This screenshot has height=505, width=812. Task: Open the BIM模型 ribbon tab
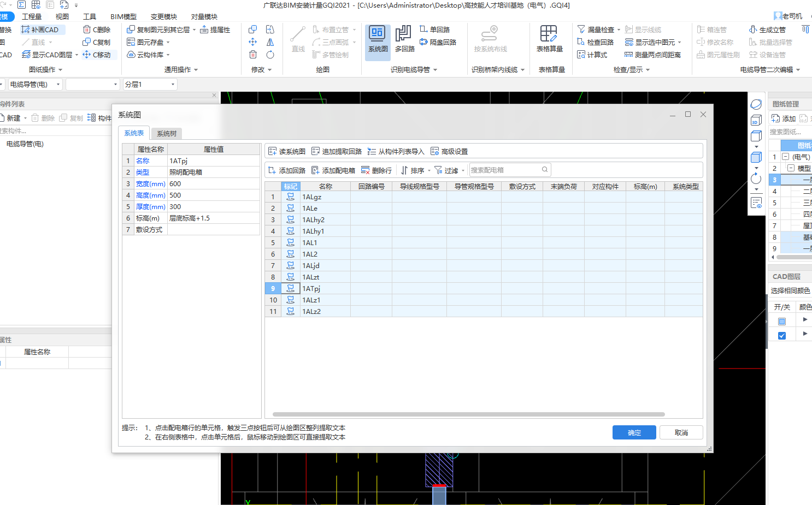(123, 16)
